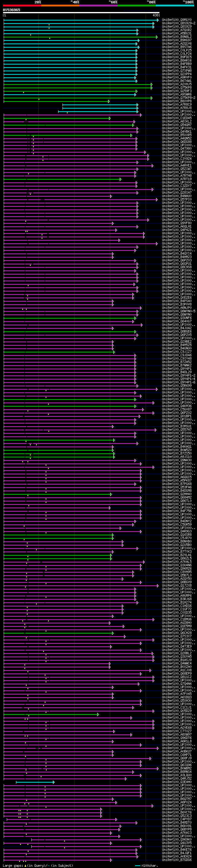Click the UniRef100_Q16SR8 label
This screenshot has width=197, height=868.
pos(177,535)
